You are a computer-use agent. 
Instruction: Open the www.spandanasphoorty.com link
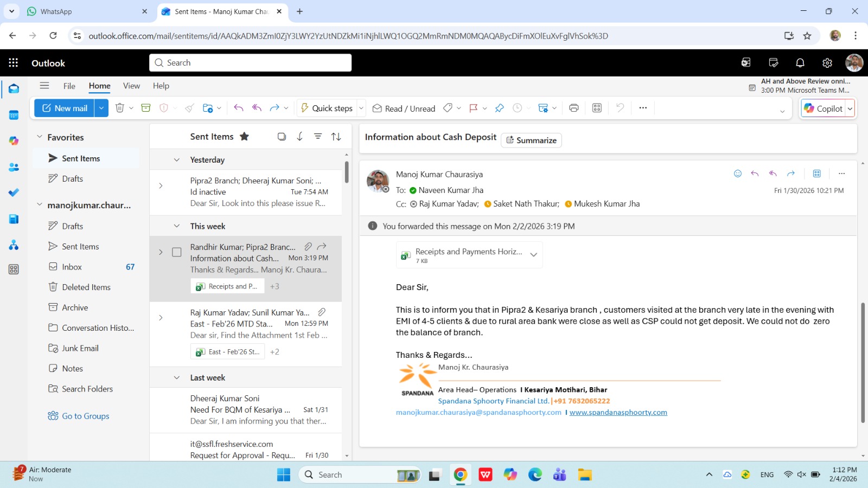pyautogui.click(x=618, y=412)
